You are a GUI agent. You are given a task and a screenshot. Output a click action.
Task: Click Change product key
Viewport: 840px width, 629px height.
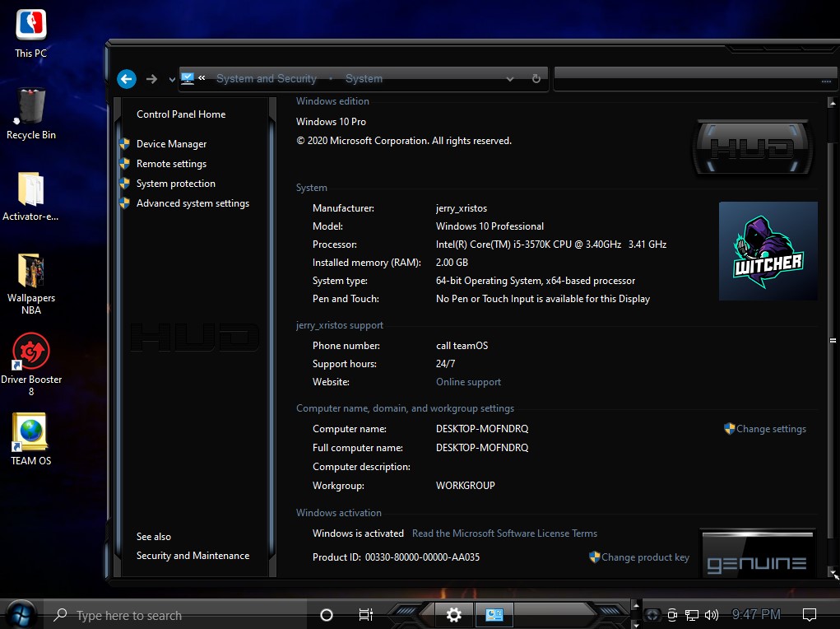click(x=645, y=557)
